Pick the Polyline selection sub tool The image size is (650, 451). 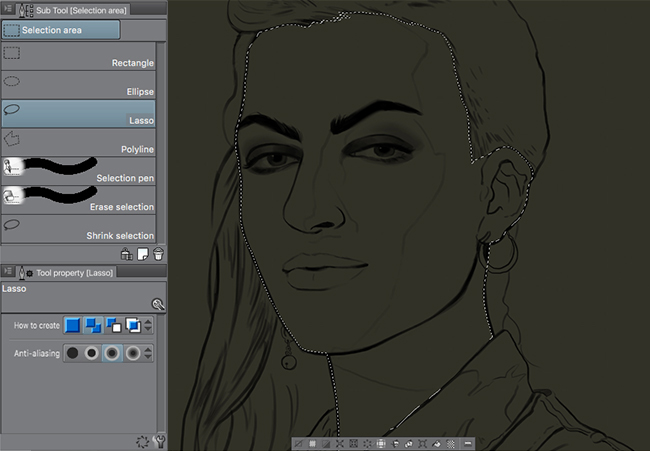click(x=80, y=141)
